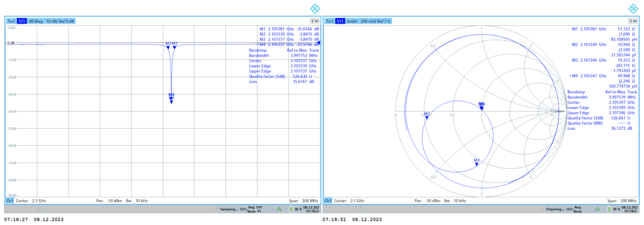The width and height of the screenshot is (644, 225).
Task: Click the network icon in right status bar
Action: tap(596, 210)
